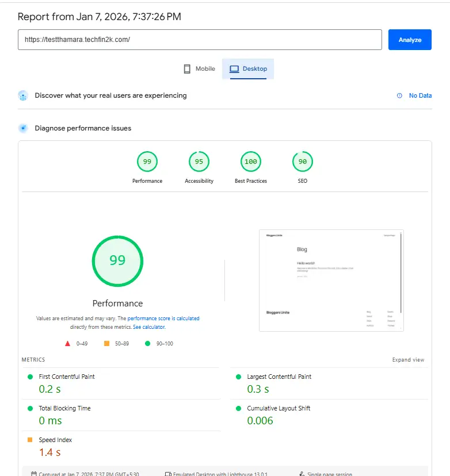450x476 pixels.
Task: Click the large Performance 99 gauge
Action: 117,261
